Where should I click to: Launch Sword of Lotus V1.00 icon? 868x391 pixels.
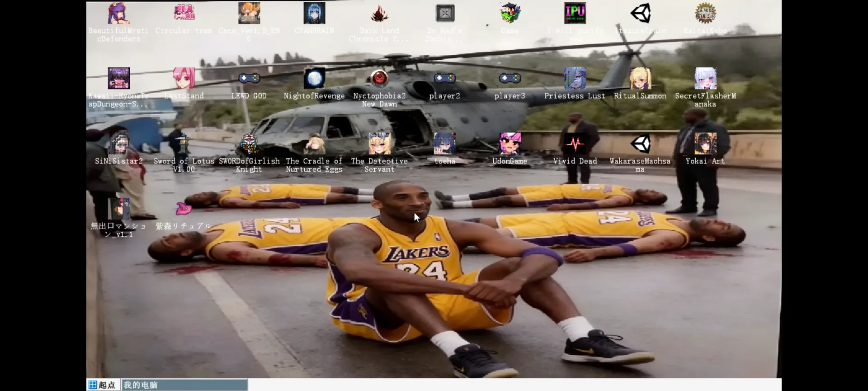pos(184,144)
